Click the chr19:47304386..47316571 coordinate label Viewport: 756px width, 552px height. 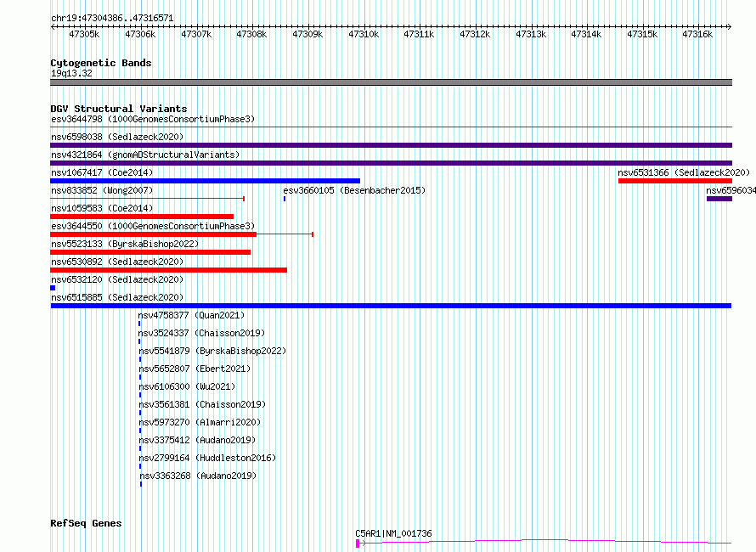click(112, 19)
